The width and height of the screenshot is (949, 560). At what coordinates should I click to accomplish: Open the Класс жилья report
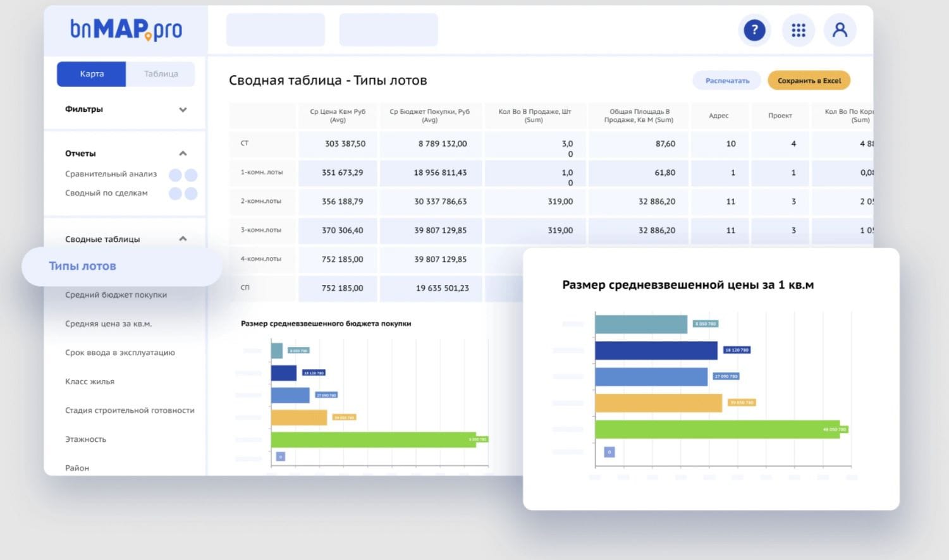point(89,381)
